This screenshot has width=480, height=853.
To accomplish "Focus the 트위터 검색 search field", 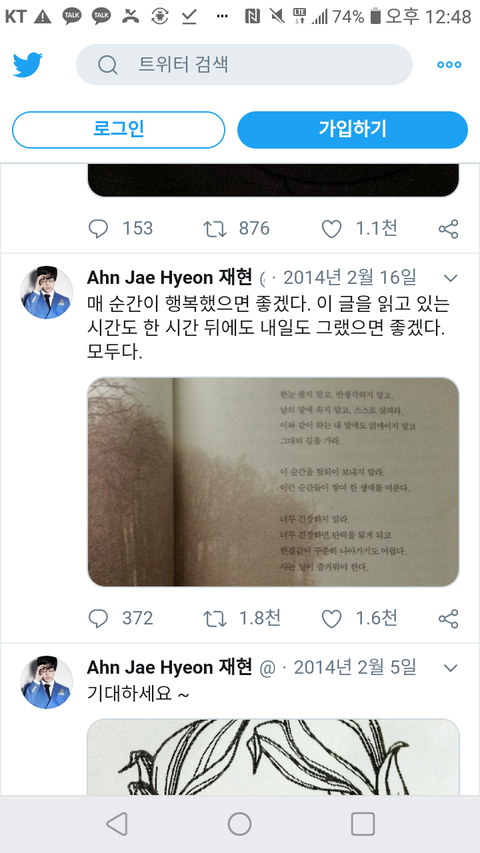I will [x=244, y=65].
